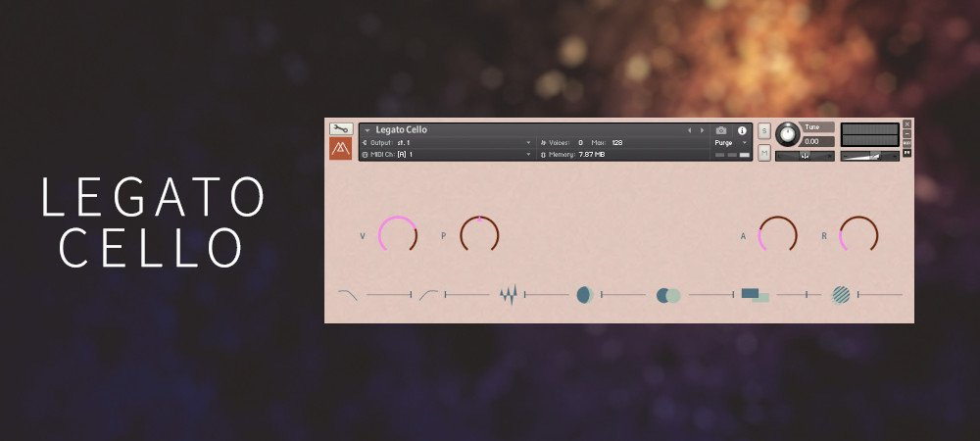This screenshot has width=980, height=441.
Task: Close the instrument with the X button
Action: point(906,124)
